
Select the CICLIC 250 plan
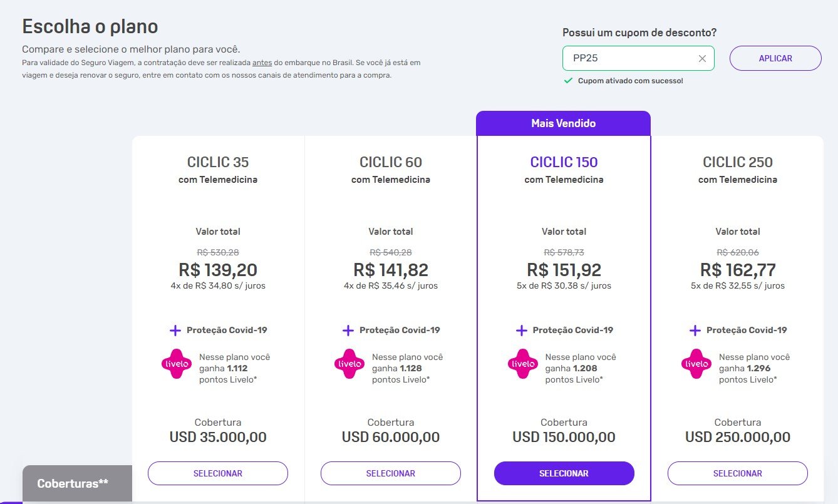[x=738, y=473]
